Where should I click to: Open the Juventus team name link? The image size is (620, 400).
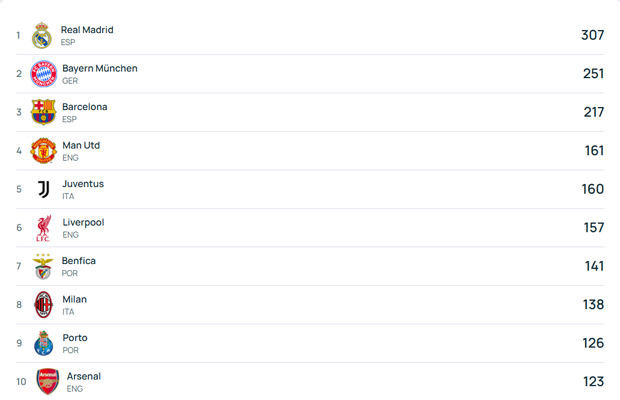coord(83,184)
